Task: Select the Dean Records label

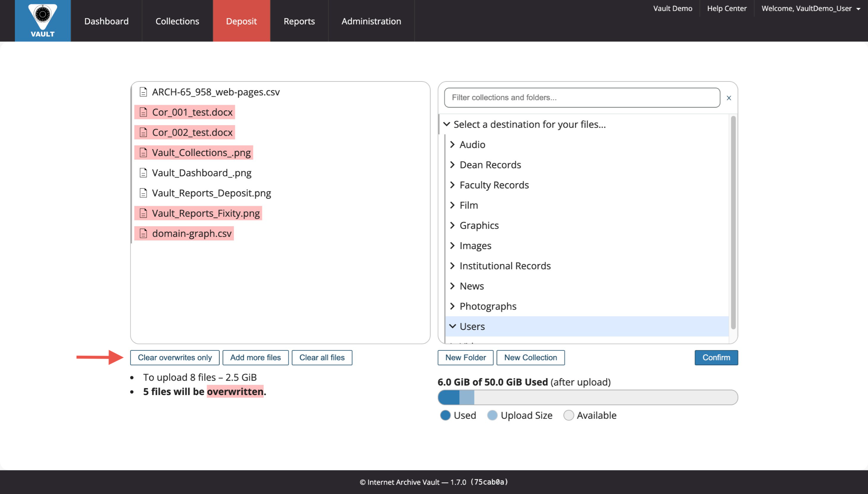Action: [x=490, y=165]
